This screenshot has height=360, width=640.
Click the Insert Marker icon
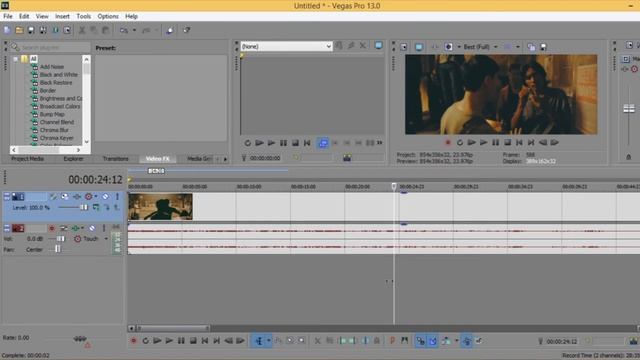click(392, 341)
